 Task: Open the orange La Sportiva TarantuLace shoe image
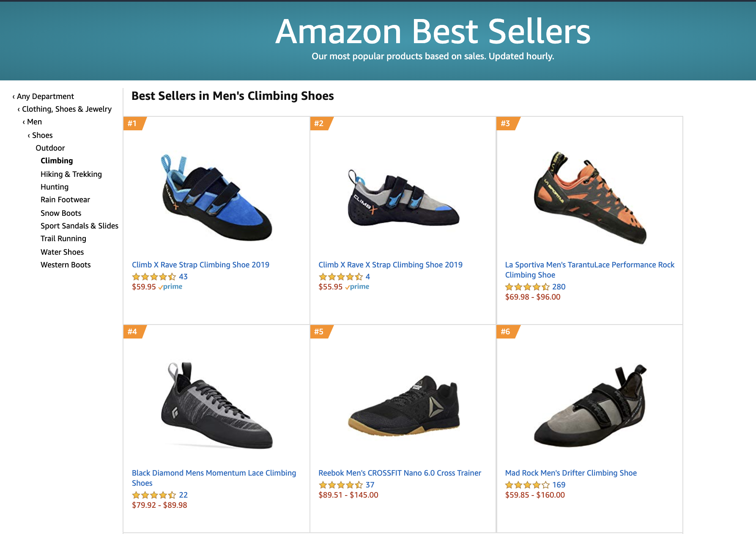click(590, 198)
